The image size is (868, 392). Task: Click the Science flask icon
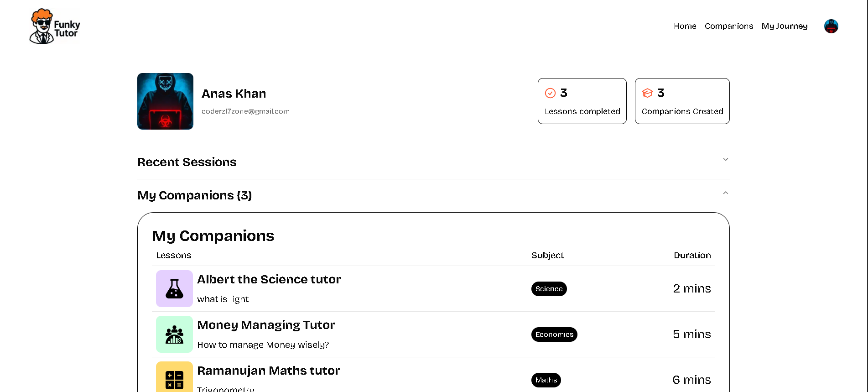click(x=174, y=289)
